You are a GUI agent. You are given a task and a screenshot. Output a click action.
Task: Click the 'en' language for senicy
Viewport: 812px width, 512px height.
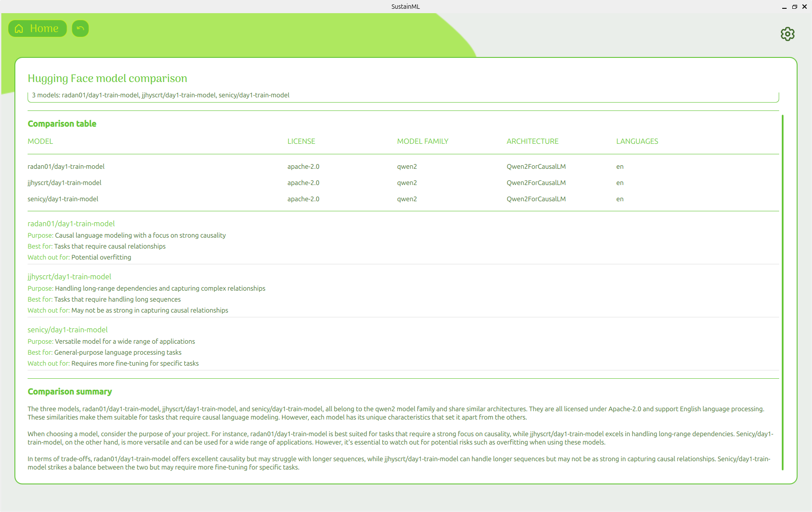pyautogui.click(x=620, y=199)
